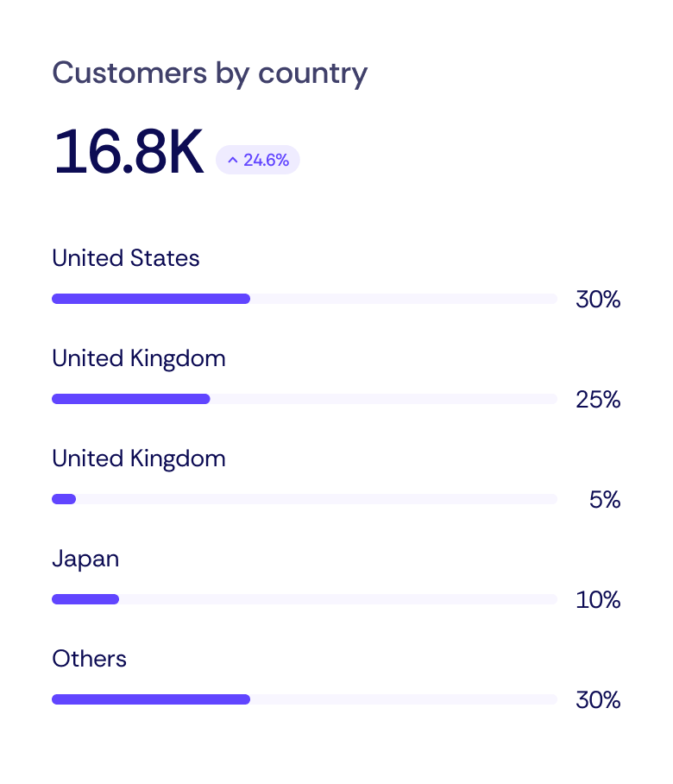
Task: Click the Others progress bar
Action: click(305, 699)
